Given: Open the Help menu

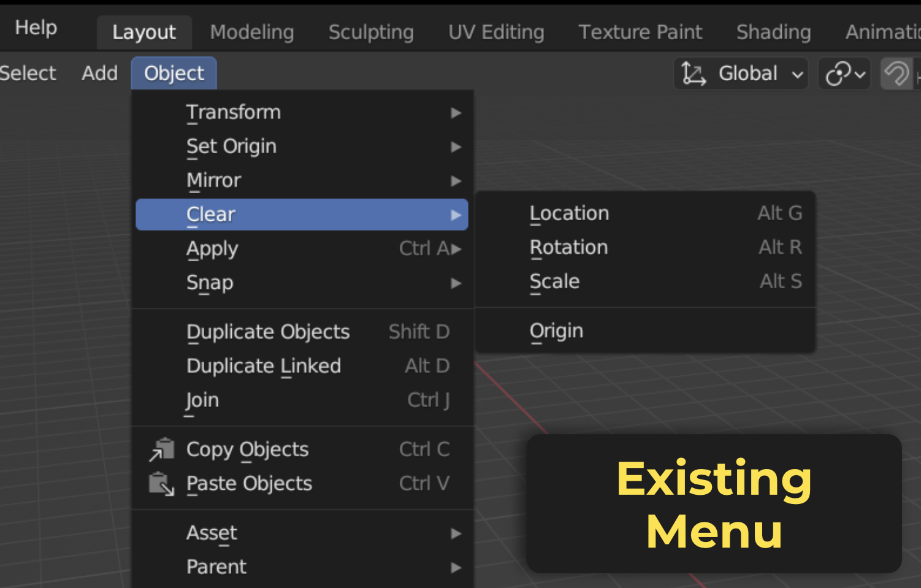Looking at the screenshot, I should [x=36, y=28].
